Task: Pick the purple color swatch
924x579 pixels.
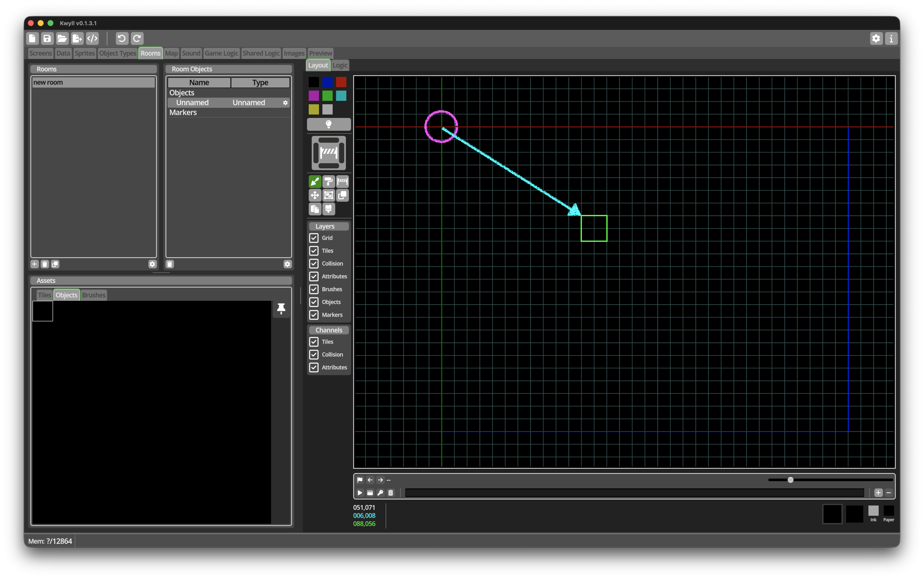Action: click(x=314, y=96)
